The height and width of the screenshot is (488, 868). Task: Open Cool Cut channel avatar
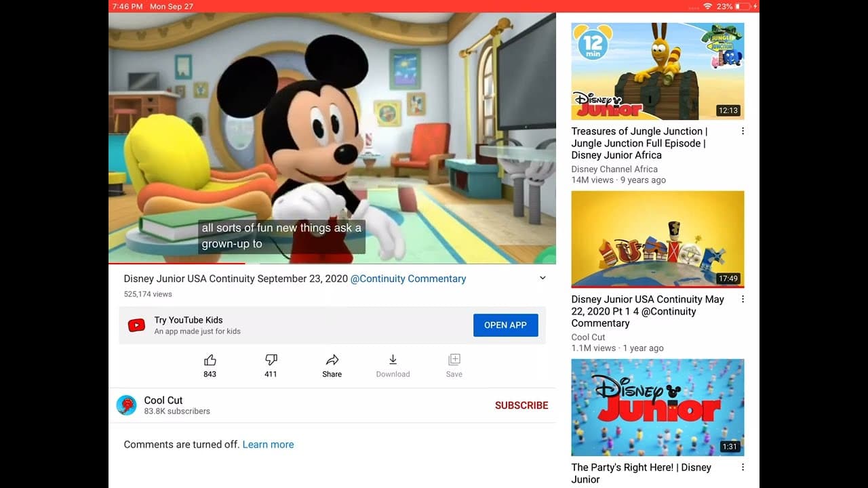(x=127, y=405)
